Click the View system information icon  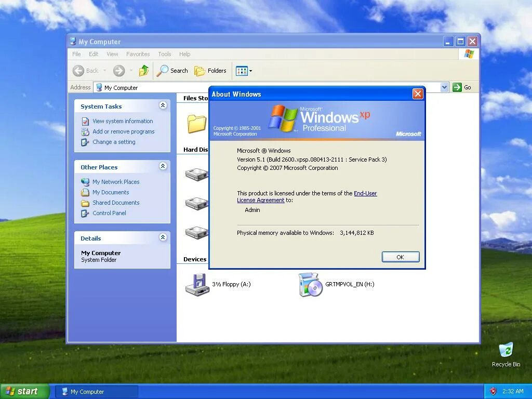[x=85, y=122]
